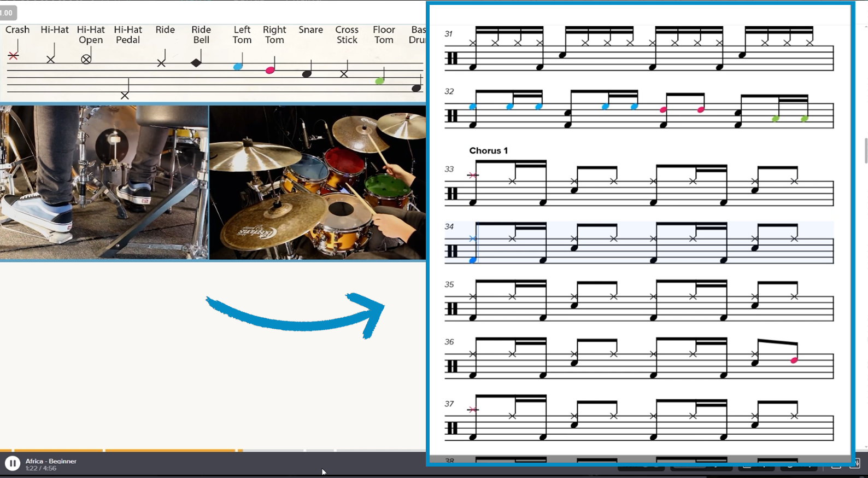Click the Crash note symbol in legend
Screen dimensions: 868x478
[14, 56]
